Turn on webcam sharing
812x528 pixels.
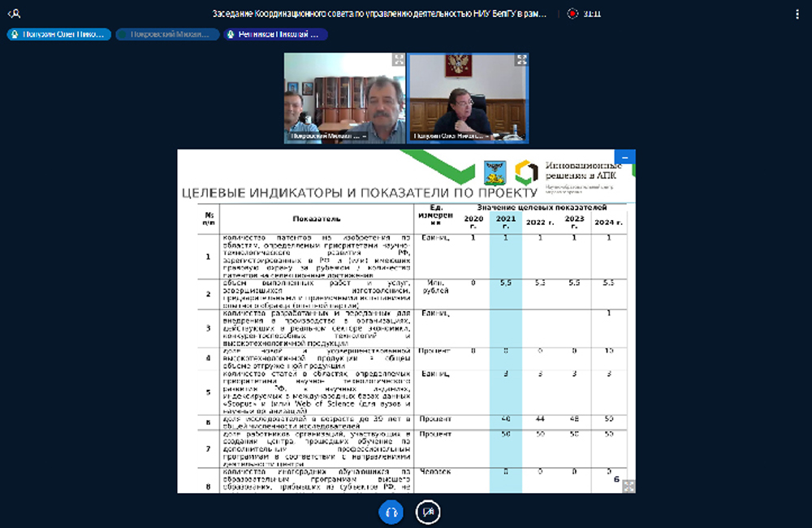click(428, 512)
